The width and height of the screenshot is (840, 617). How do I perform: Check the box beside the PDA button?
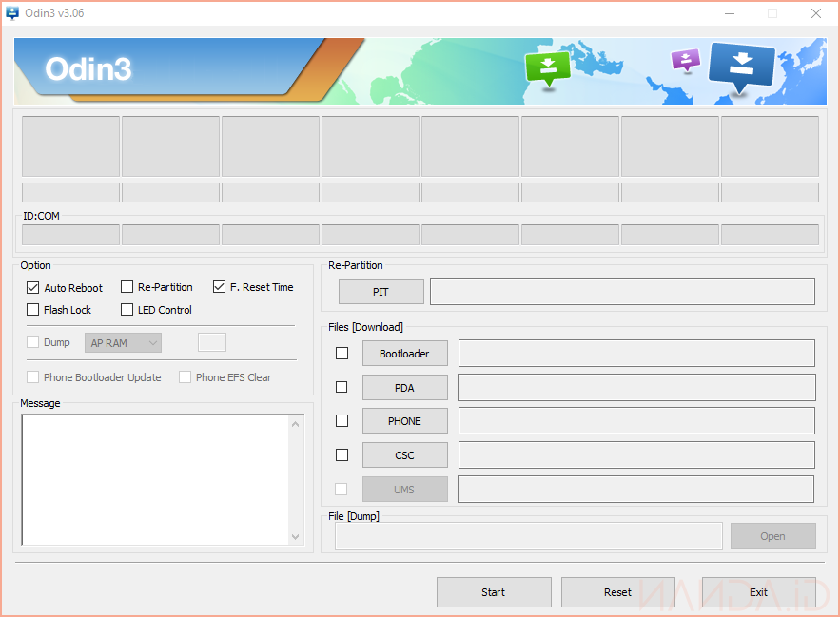point(342,387)
